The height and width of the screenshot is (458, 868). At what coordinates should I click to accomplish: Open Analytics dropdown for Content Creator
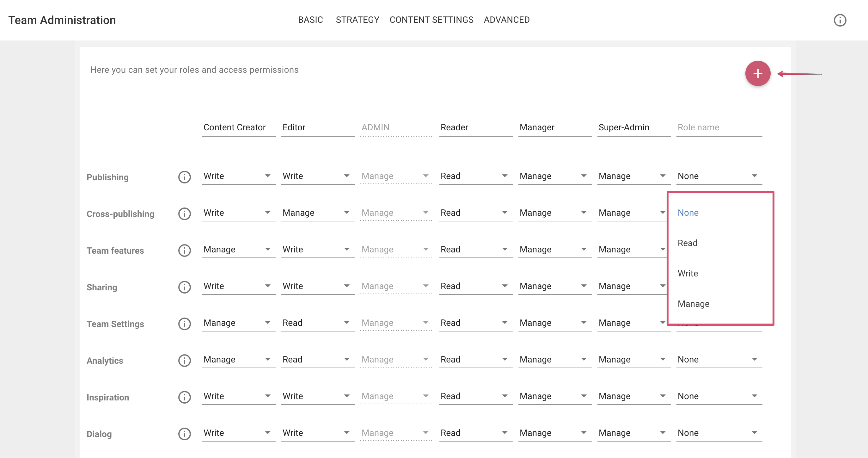[239, 360]
